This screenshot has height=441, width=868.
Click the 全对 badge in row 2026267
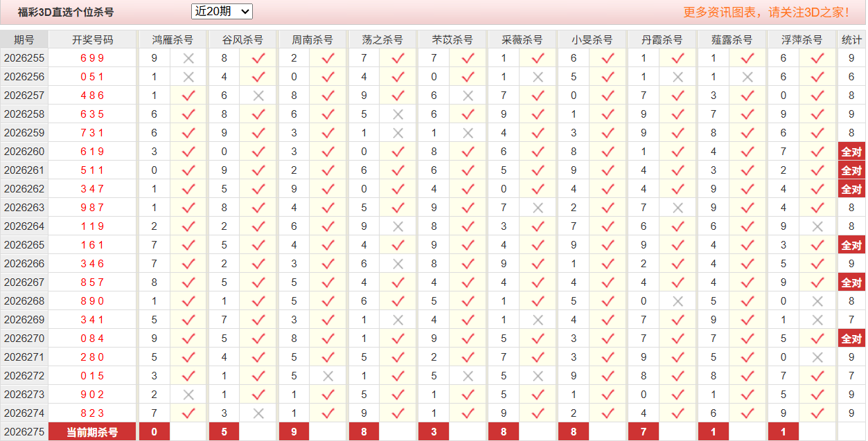coord(851,282)
